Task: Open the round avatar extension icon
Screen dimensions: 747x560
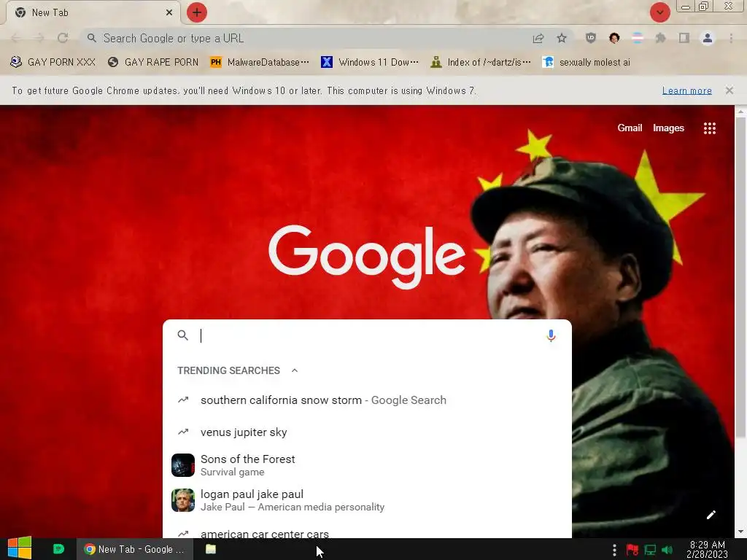Action: tap(614, 38)
